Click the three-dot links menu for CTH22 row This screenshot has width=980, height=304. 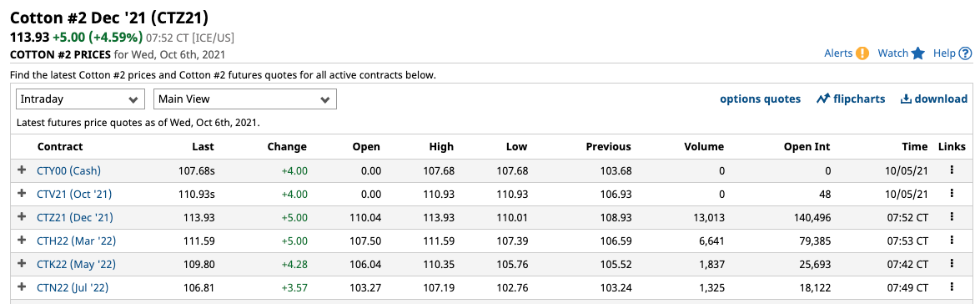coord(952,241)
